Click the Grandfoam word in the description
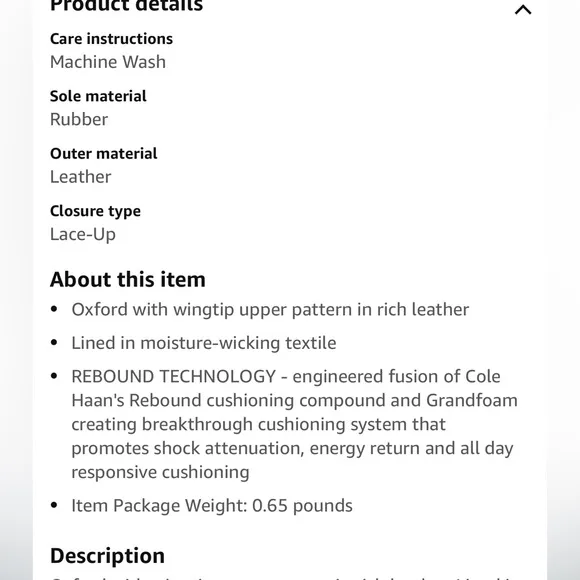This screenshot has height=580, width=580. (472, 400)
